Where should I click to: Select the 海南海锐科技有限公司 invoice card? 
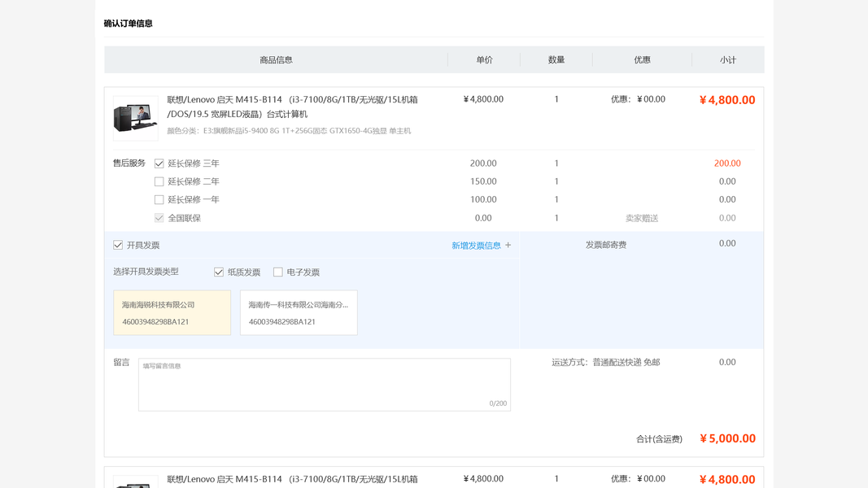(x=172, y=312)
